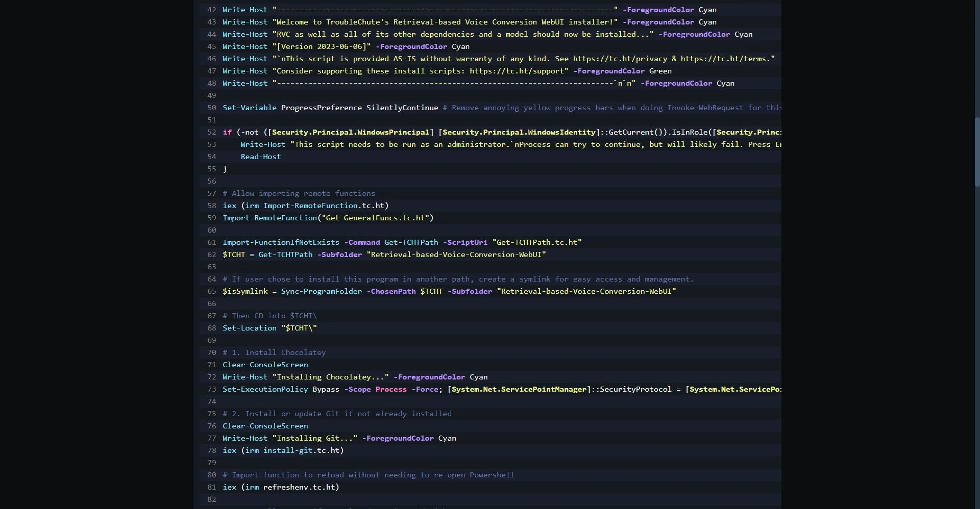Select line number 70
Screen dimensions: 980x509
click(211, 352)
